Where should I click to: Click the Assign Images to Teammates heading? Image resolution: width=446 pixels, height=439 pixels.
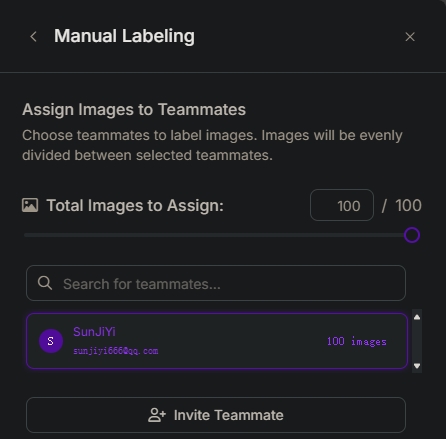(x=134, y=110)
